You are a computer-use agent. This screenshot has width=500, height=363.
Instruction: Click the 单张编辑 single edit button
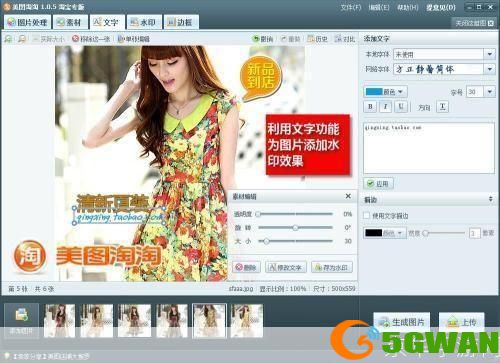[x=134, y=39]
